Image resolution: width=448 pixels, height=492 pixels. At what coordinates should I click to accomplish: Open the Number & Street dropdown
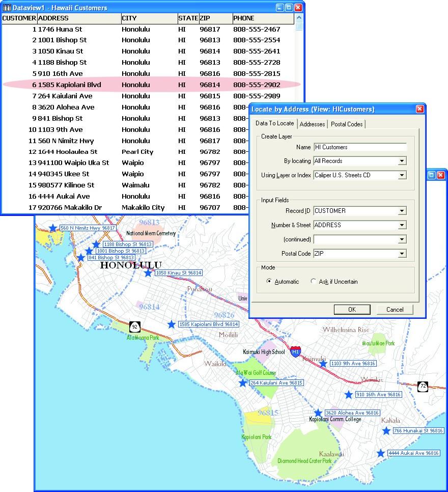[402, 225]
